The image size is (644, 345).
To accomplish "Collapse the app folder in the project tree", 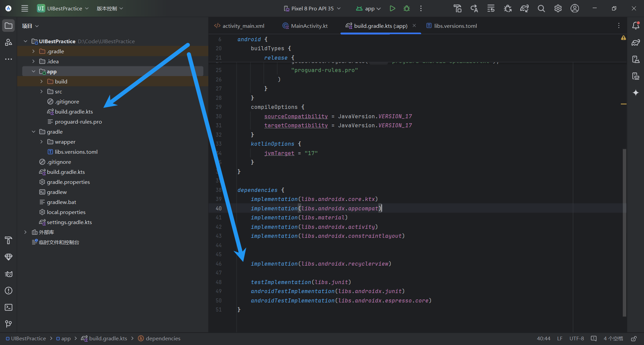I will pyautogui.click(x=33, y=71).
